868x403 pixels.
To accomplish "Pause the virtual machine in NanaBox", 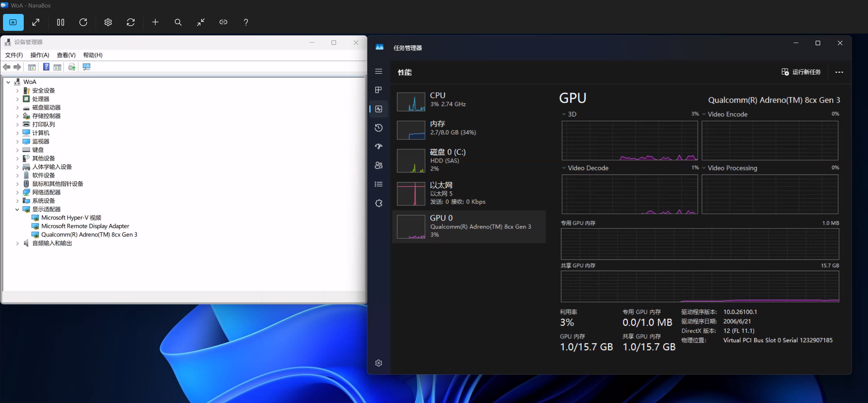I will pyautogui.click(x=61, y=22).
